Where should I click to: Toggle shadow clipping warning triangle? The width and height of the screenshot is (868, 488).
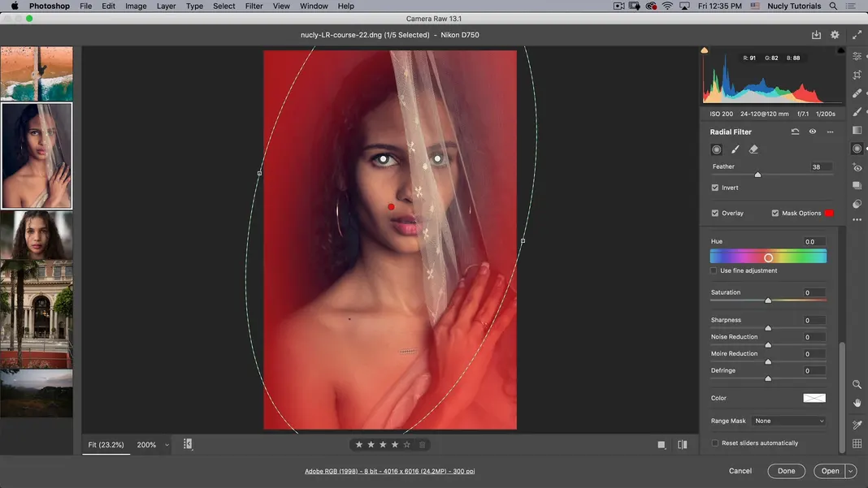click(x=704, y=50)
